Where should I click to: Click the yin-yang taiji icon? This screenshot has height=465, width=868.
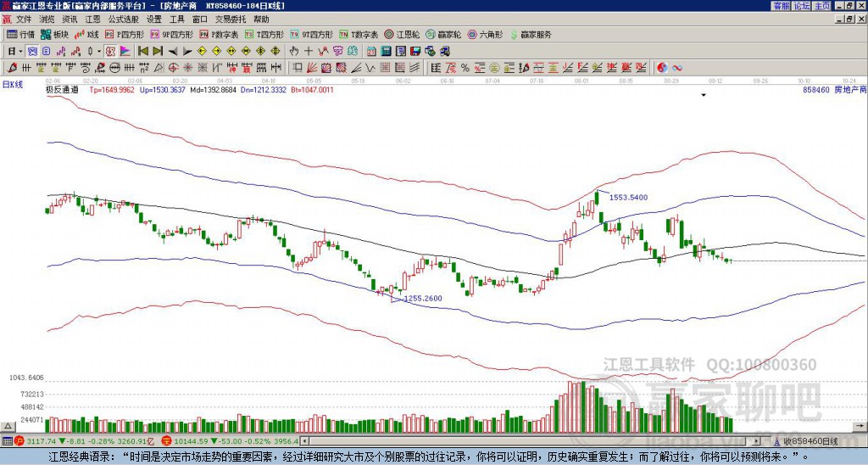662,68
